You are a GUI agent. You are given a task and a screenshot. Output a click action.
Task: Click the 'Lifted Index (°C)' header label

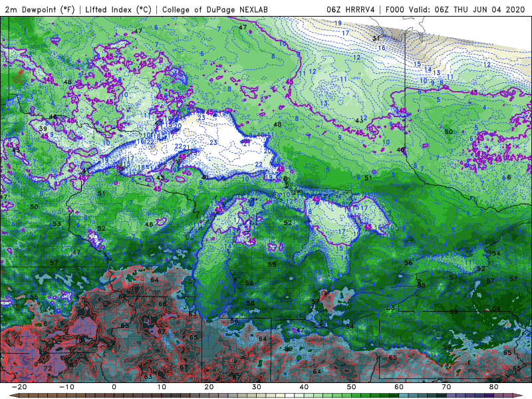pos(118,9)
